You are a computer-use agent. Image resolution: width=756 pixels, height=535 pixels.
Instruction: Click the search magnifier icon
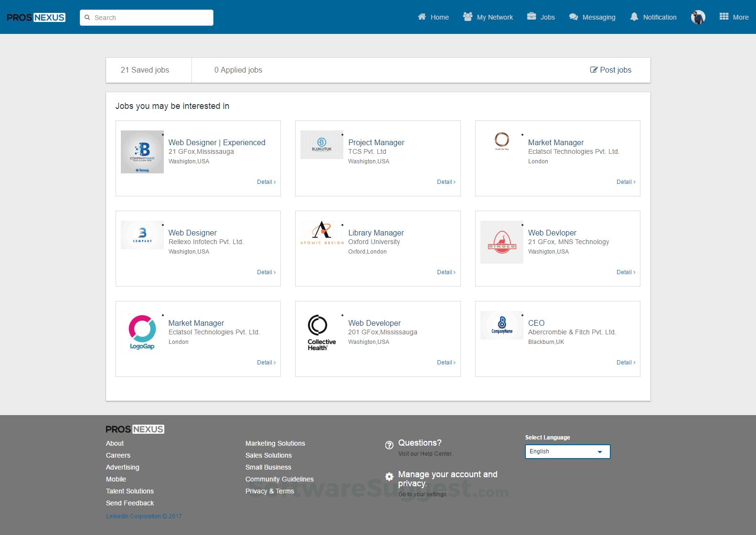(x=87, y=18)
